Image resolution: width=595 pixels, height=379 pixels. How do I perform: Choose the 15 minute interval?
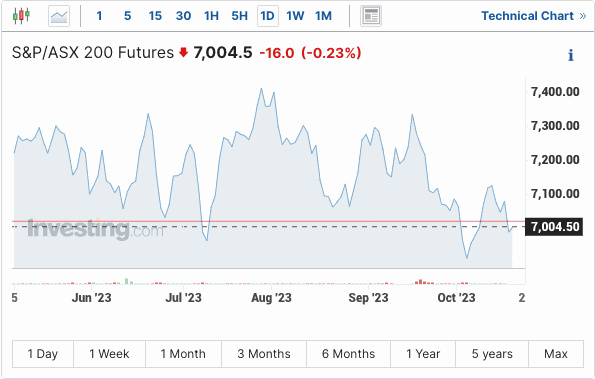(155, 16)
